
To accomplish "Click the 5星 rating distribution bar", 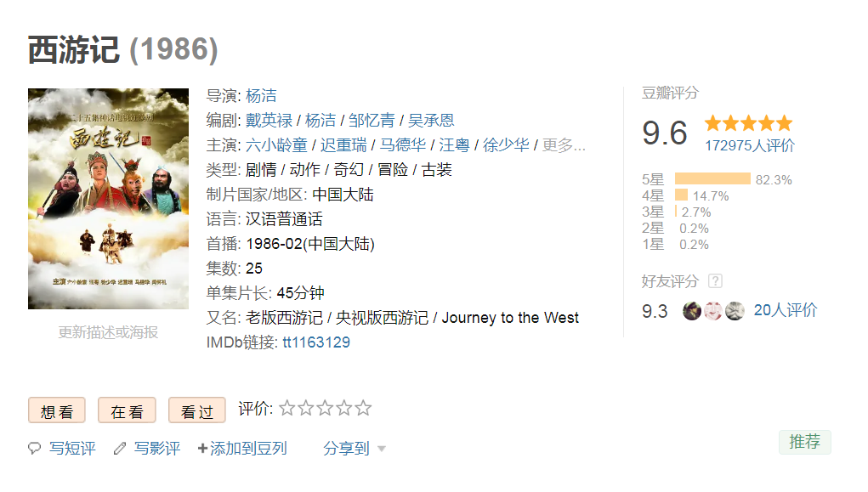I will [712, 178].
